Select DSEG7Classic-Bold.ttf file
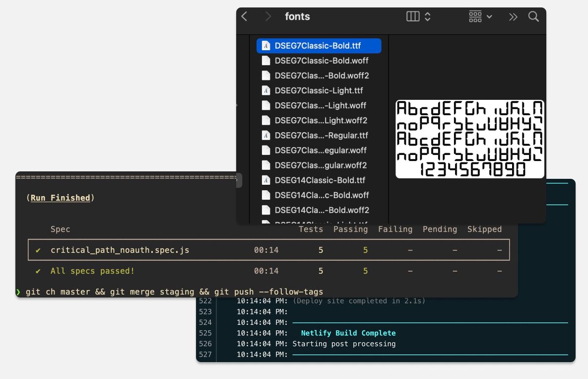588x379 pixels. 318,46
